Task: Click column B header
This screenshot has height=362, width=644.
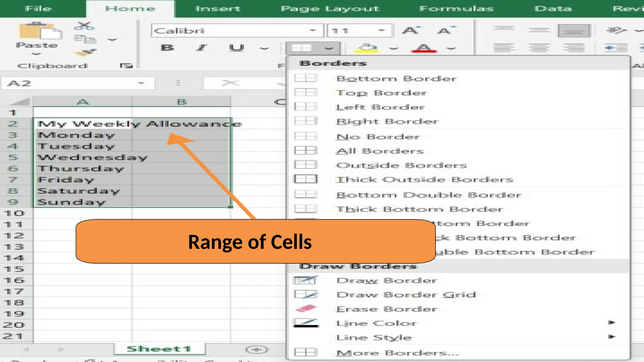Action: [x=182, y=102]
